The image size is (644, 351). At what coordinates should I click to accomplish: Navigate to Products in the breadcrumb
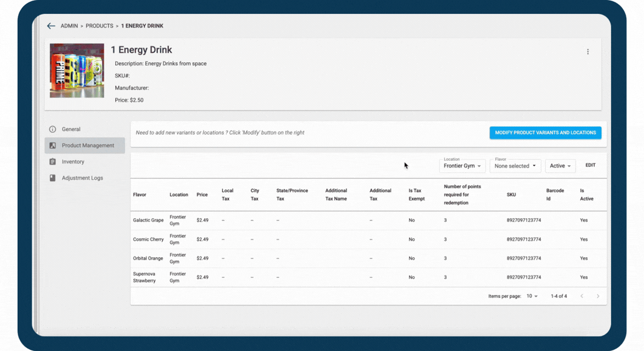(99, 26)
